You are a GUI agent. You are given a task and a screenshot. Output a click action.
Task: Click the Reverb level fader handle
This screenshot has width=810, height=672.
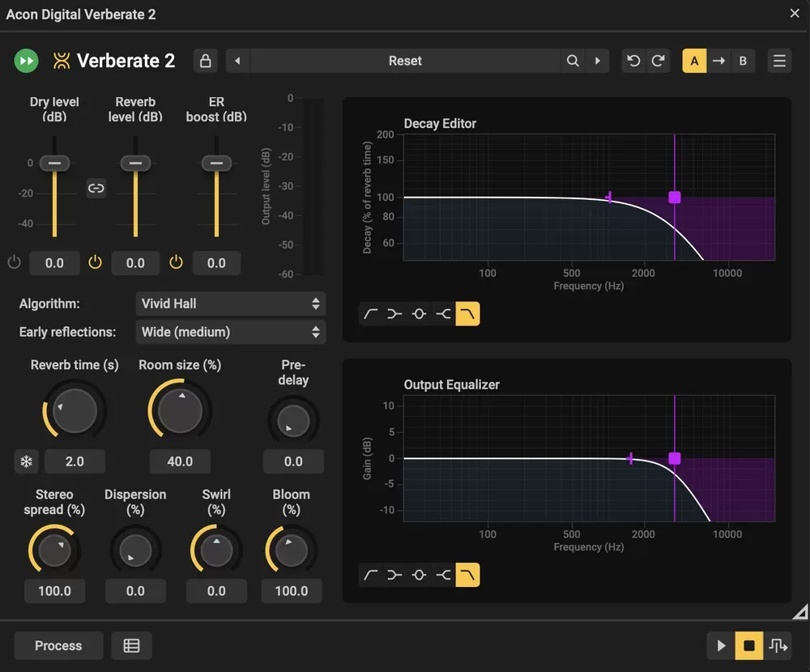(x=135, y=164)
